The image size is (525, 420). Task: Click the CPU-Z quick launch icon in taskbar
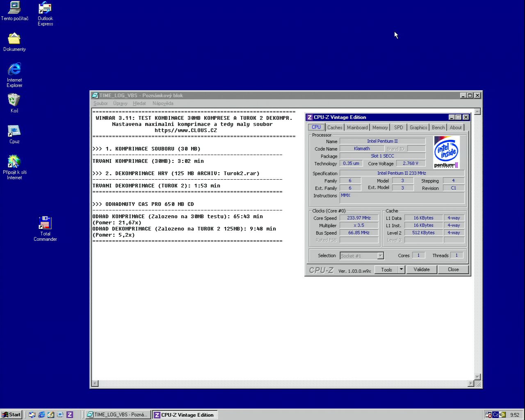pos(70,415)
